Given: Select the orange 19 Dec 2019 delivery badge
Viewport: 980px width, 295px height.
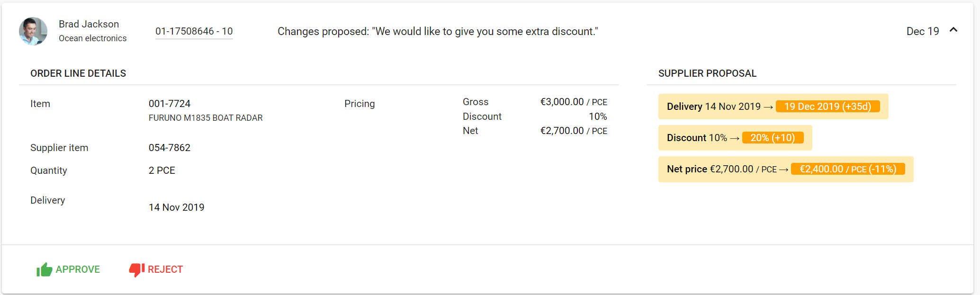Looking at the screenshot, I should point(827,107).
